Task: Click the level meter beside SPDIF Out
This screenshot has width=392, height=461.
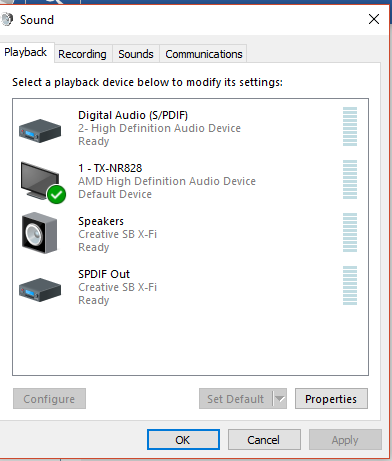Action: click(x=350, y=285)
